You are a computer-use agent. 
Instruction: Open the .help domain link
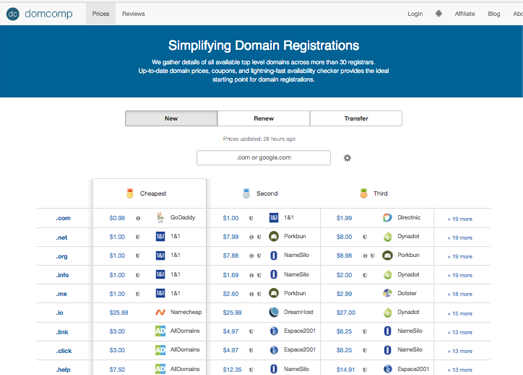click(x=63, y=370)
